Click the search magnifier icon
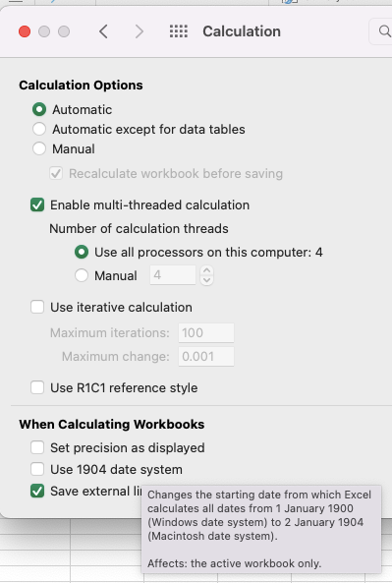This screenshot has width=392, height=583. coord(384,31)
